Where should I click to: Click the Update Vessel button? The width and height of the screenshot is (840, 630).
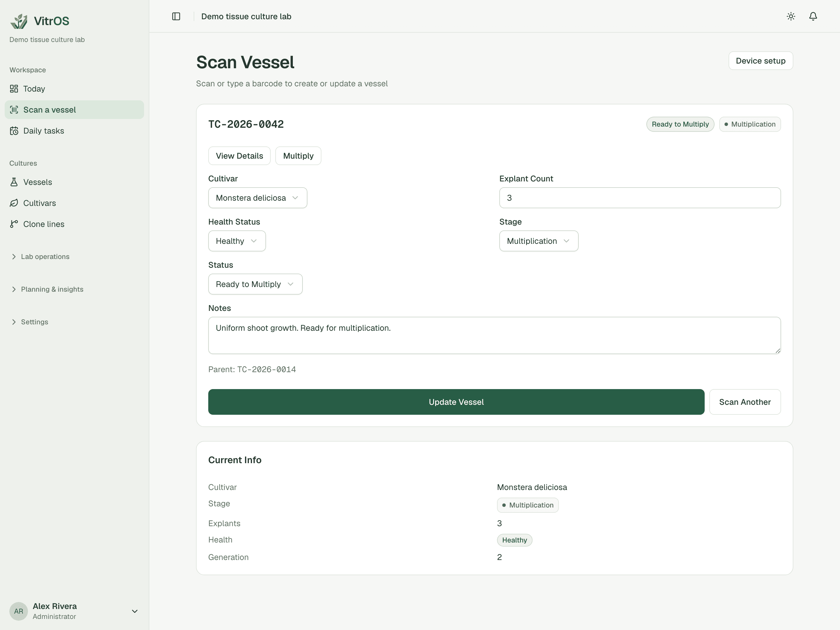pyautogui.click(x=456, y=402)
